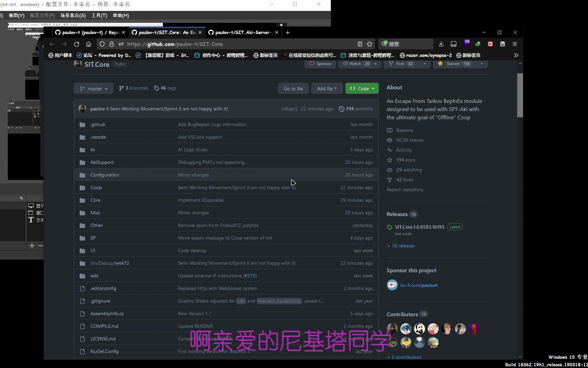The height and width of the screenshot is (368, 588).
Task: Click the 搜索 search box
Action: pyautogui.click(x=406, y=44)
